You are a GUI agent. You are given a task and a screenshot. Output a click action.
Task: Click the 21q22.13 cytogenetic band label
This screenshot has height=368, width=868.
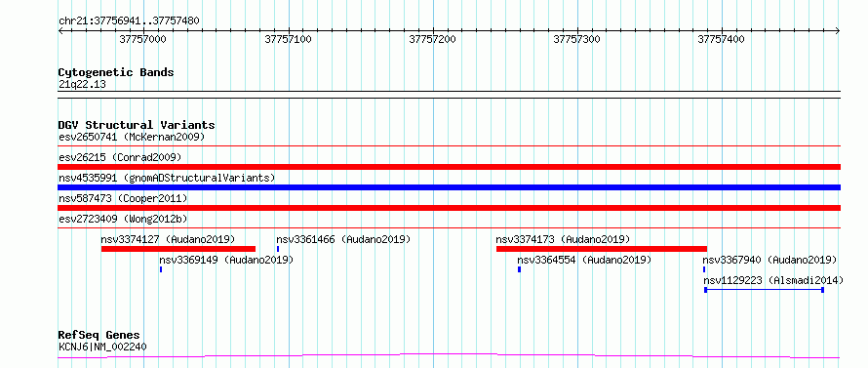tap(83, 85)
